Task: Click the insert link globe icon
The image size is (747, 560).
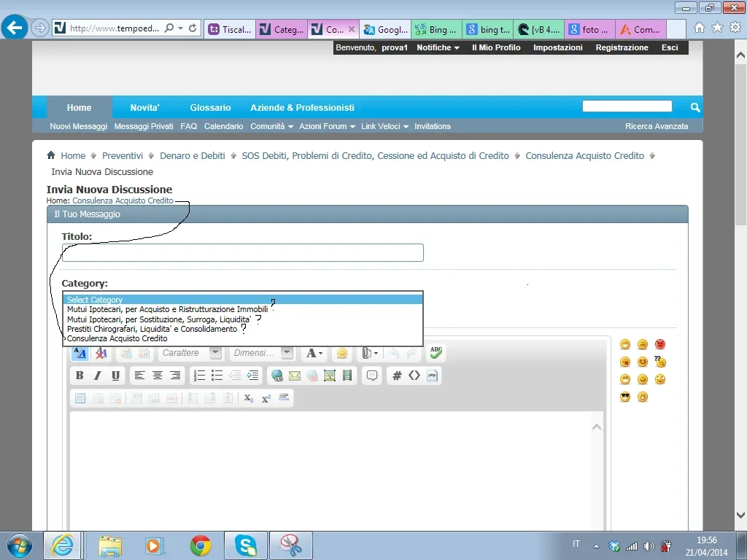Action: pyautogui.click(x=276, y=376)
